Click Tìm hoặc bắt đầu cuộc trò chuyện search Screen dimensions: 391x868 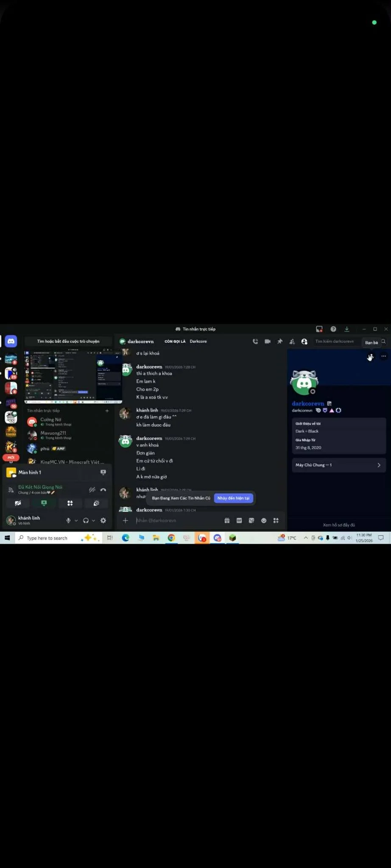[68, 341]
